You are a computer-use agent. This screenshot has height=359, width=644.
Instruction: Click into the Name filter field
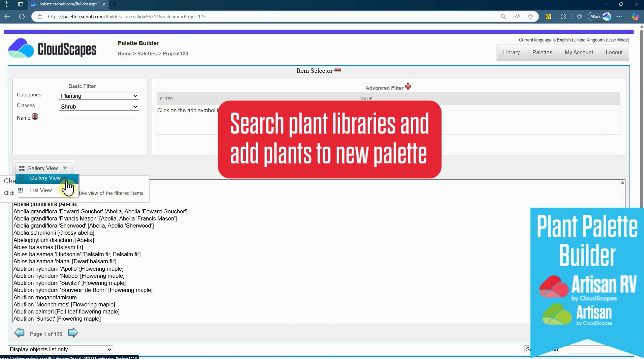tap(99, 117)
